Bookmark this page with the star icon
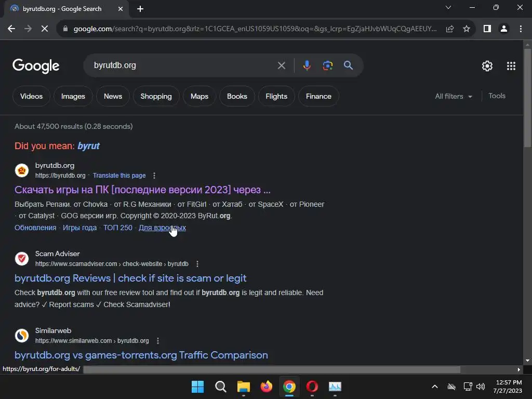Image resolution: width=532 pixels, height=399 pixels. click(467, 29)
